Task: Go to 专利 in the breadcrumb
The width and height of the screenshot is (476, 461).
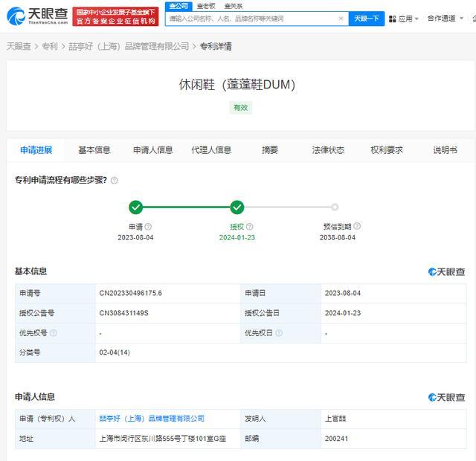Action: 49,46
